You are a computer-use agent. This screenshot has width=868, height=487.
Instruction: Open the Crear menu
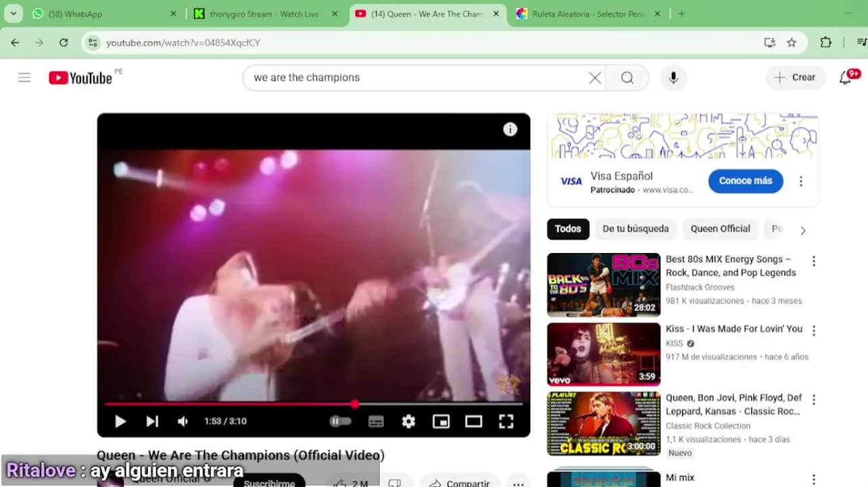795,78
